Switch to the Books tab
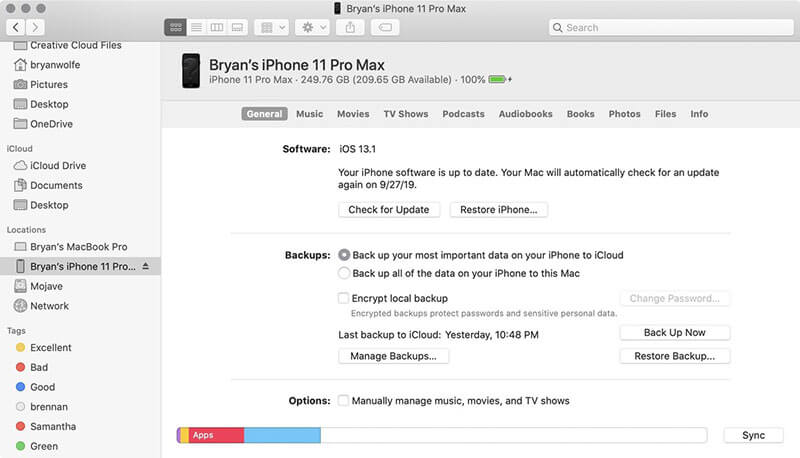Viewport: 800px width, 458px height. (581, 114)
